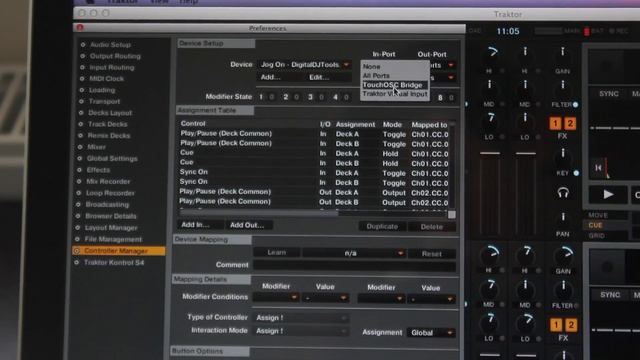The image size is (640, 360).
Task: Select the Cue In Deck B row
Action: click(314, 163)
